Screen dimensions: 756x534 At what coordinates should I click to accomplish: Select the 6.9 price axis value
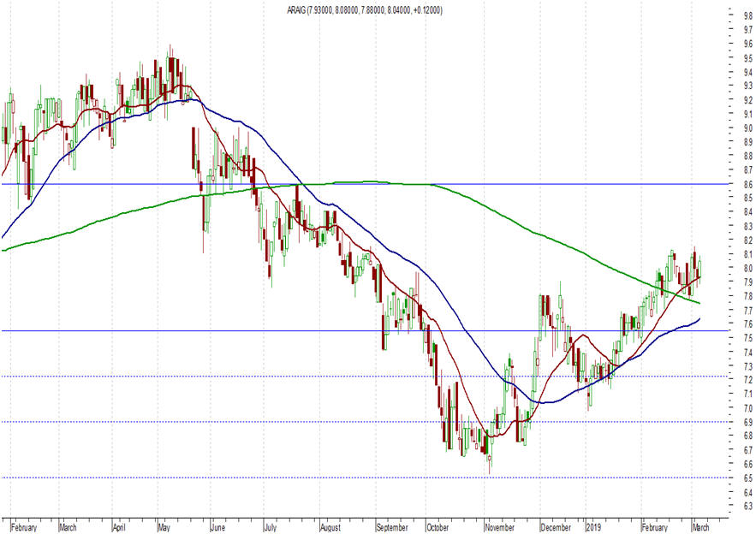point(747,422)
